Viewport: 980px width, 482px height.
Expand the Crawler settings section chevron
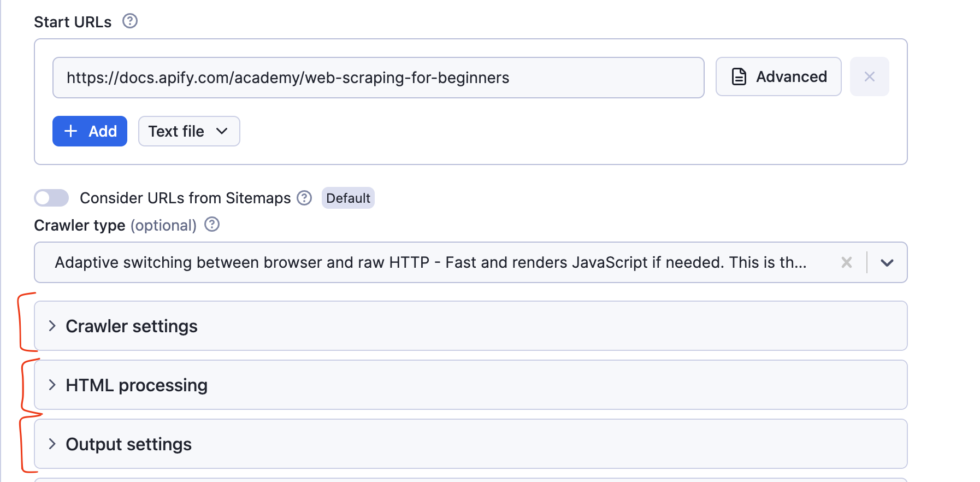pyautogui.click(x=52, y=326)
